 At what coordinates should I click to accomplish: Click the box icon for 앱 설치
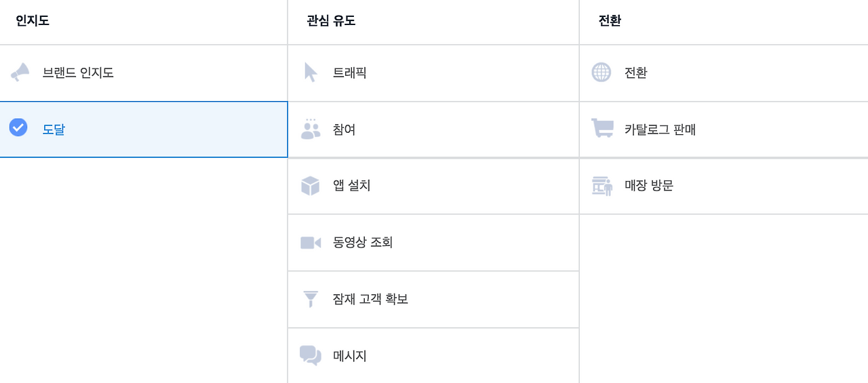point(311,186)
